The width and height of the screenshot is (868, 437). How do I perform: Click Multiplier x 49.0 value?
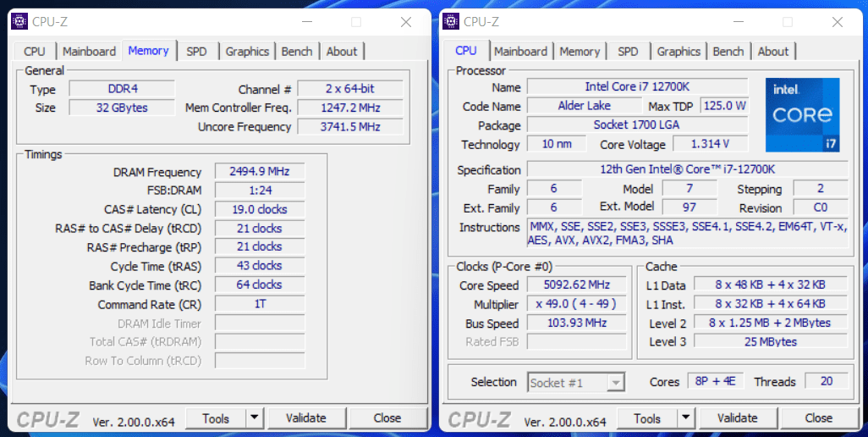(576, 304)
